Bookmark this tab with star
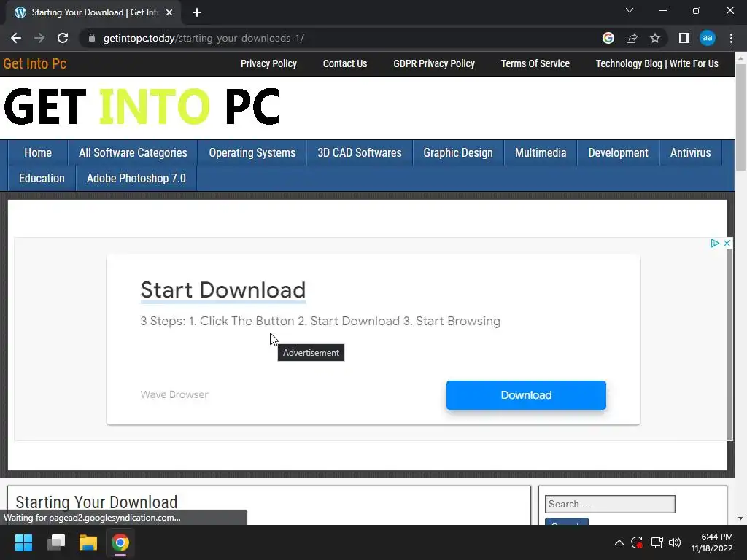Screen dimensions: 747x560 pyautogui.click(x=655, y=38)
